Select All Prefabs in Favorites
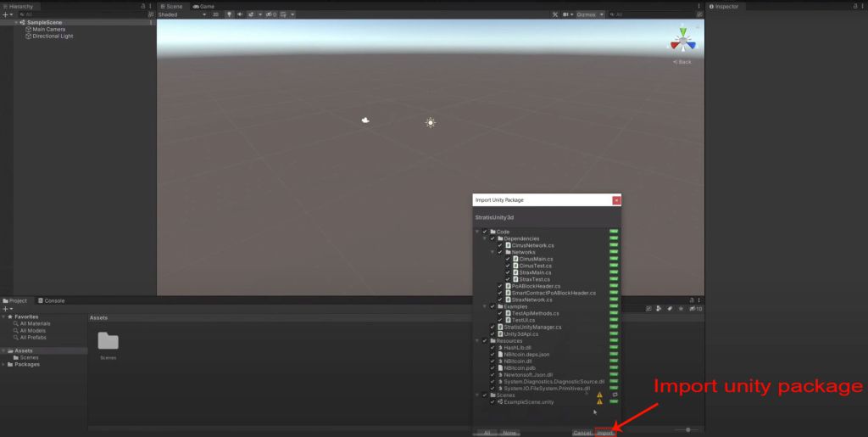 coord(33,338)
